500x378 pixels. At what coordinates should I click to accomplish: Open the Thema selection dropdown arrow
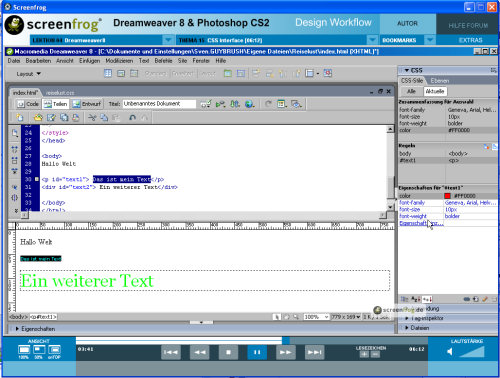tap(372, 40)
